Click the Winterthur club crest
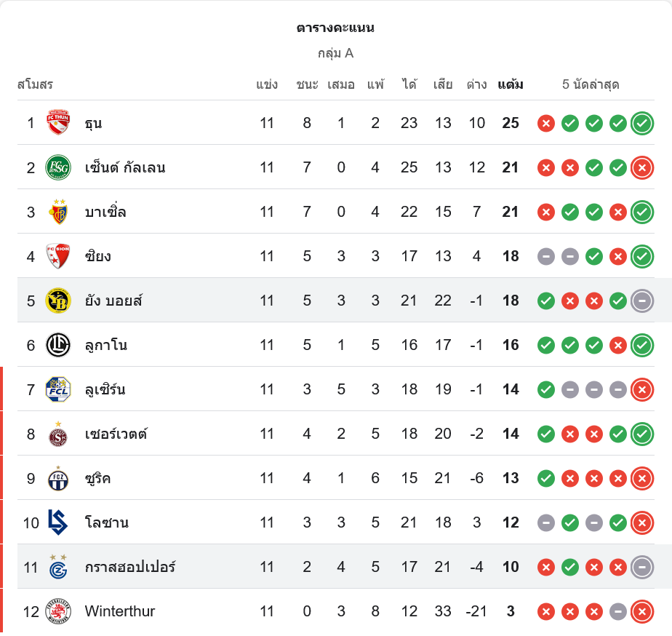The width and height of the screenshot is (672, 636). (58, 611)
